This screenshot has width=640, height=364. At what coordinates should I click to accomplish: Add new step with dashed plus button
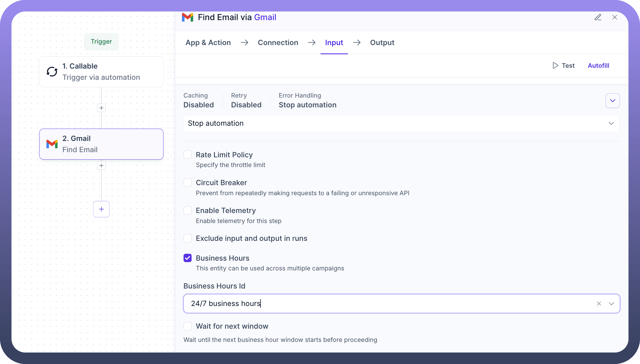point(101,209)
